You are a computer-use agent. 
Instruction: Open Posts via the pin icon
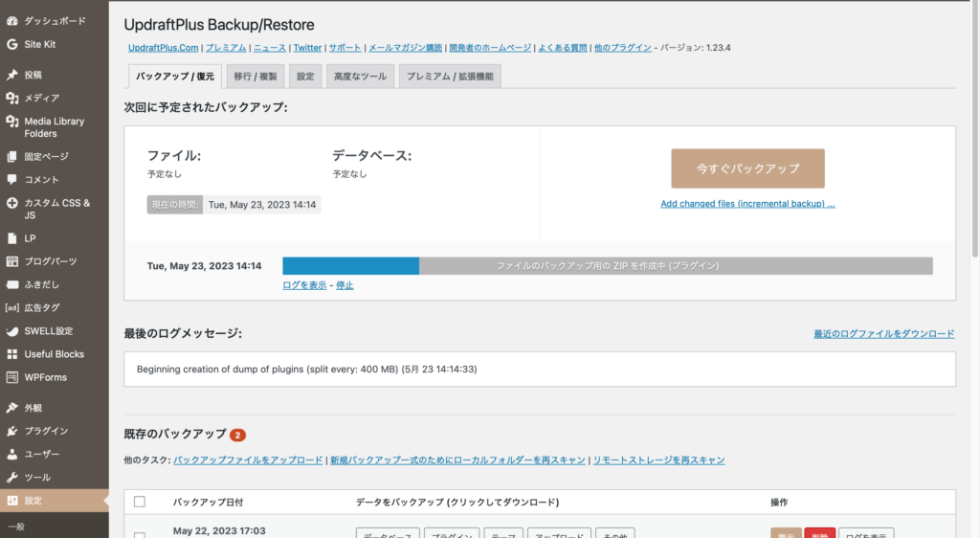[x=11, y=75]
